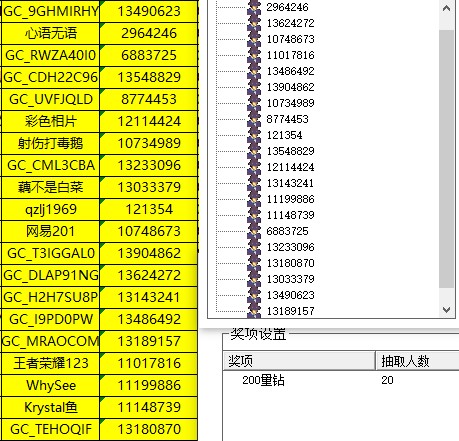
Task: Click the user icon beside 10734989
Action: (254, 103)
